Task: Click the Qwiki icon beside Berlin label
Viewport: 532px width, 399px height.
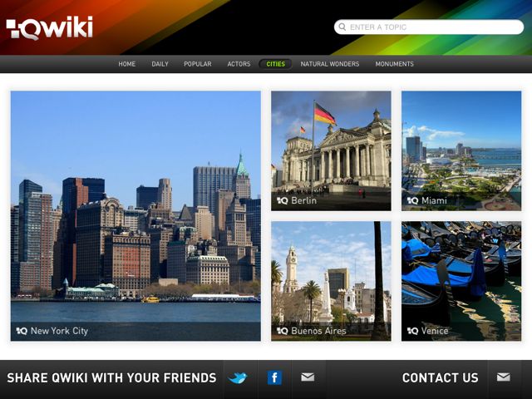Action: coord(283,200)
